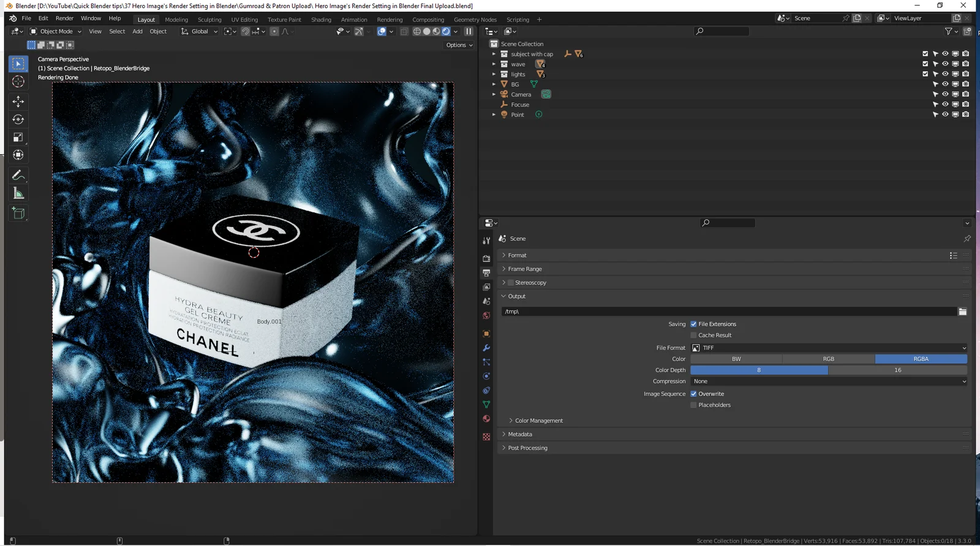Viewport: 980px width, 546px height.
Task: Open the World properties tab
Action: [486, 316]
